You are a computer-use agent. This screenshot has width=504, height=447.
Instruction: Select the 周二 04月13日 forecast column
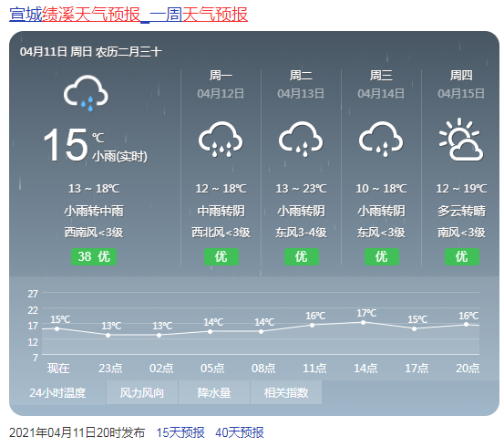pos(301,167)
